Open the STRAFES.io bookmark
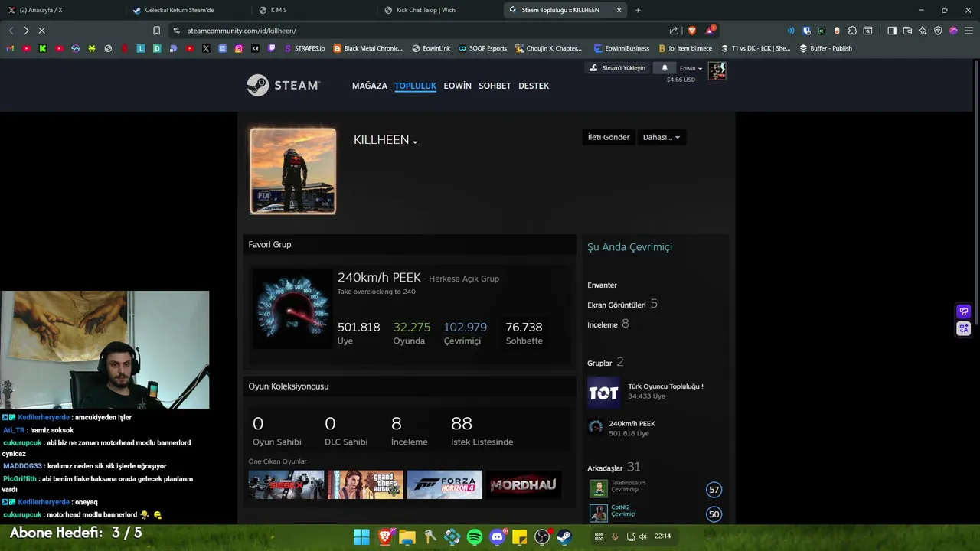Image resolution: width=980 pixels, height=551 pixels. (304, 48)
